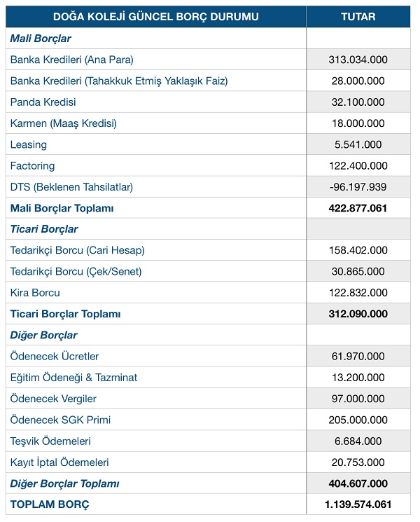
Task: Select Tedarikçi Borcu (Cari Hesap) row
Action: [x=77, y=250]
